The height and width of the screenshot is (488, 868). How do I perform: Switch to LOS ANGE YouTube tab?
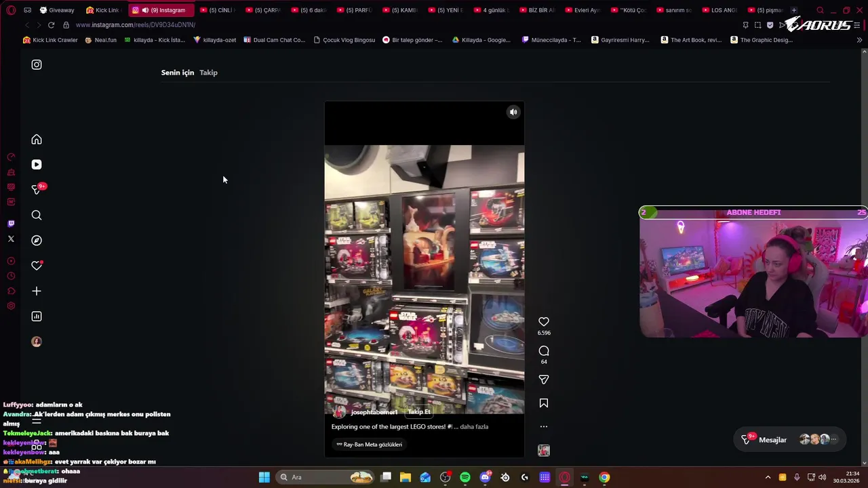(719, 10)
